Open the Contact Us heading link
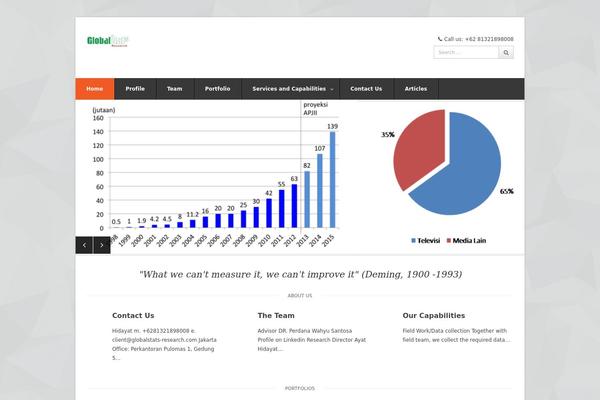Viewport: 600px width, 400px height. click(x=133, y=315)
